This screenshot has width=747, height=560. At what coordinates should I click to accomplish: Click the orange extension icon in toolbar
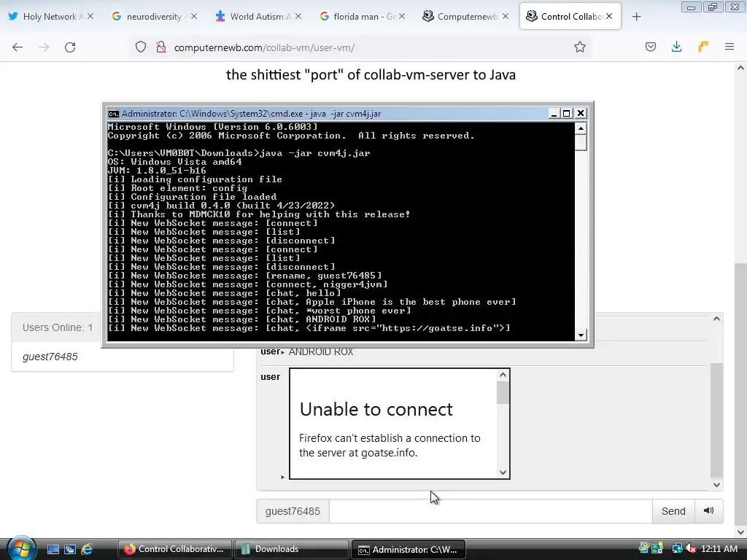[x=703, y=47]
